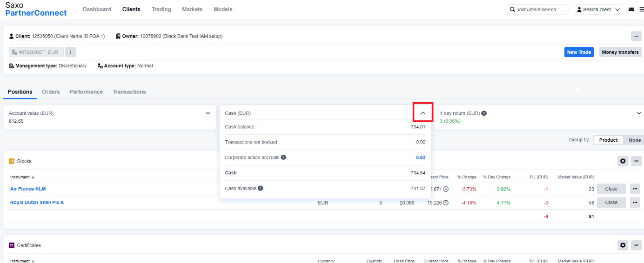Close the Royal Dutch Shell Plc A position
Image resolution: width=644 pixels, height=263 pixels.
pyautogui.click(x=611, y=203)
